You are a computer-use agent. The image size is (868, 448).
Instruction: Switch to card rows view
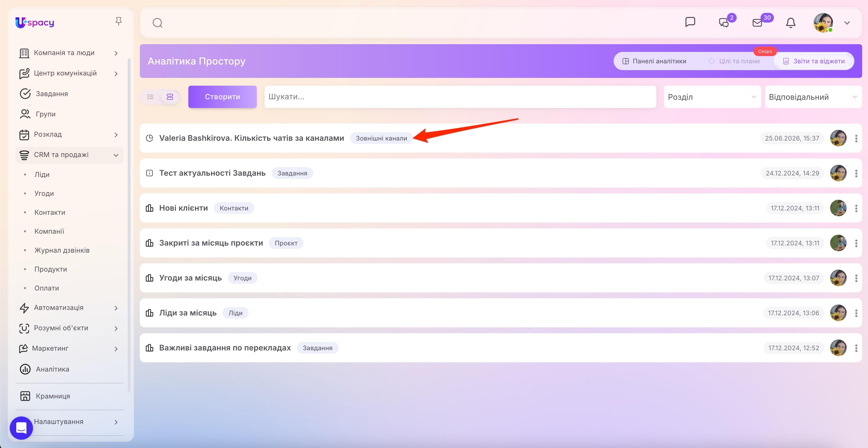170,97
